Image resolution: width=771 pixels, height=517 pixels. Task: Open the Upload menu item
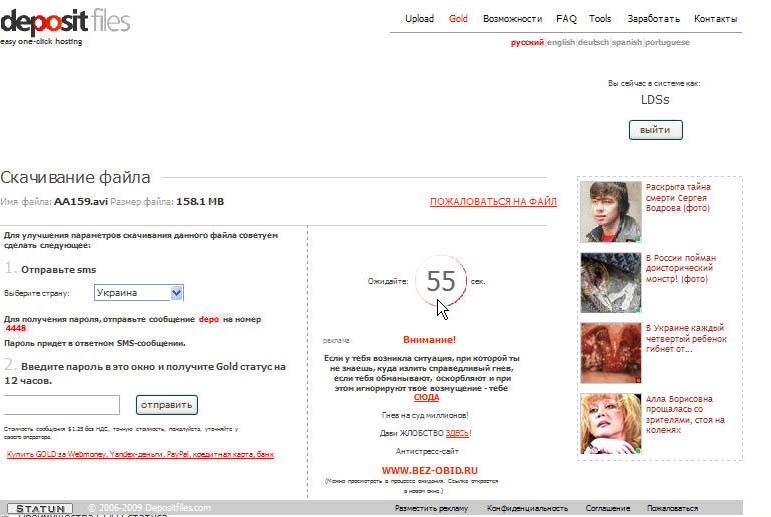[419, 19]
